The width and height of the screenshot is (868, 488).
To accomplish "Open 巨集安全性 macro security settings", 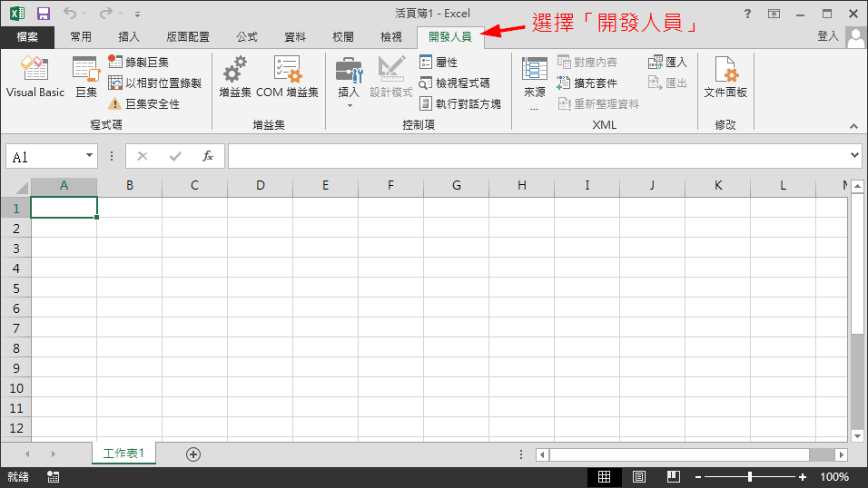I will pos(144,103).
